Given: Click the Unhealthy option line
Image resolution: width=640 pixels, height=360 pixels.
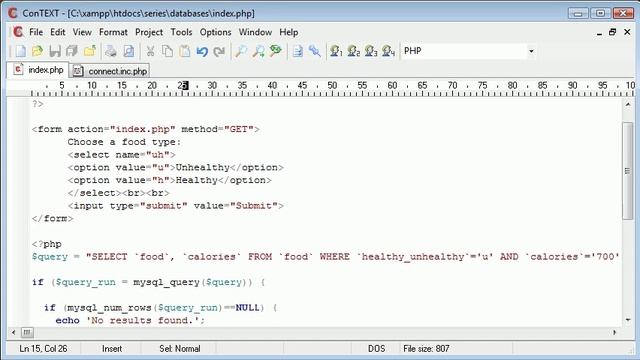Looking at the screenshot, I should 176,167.
